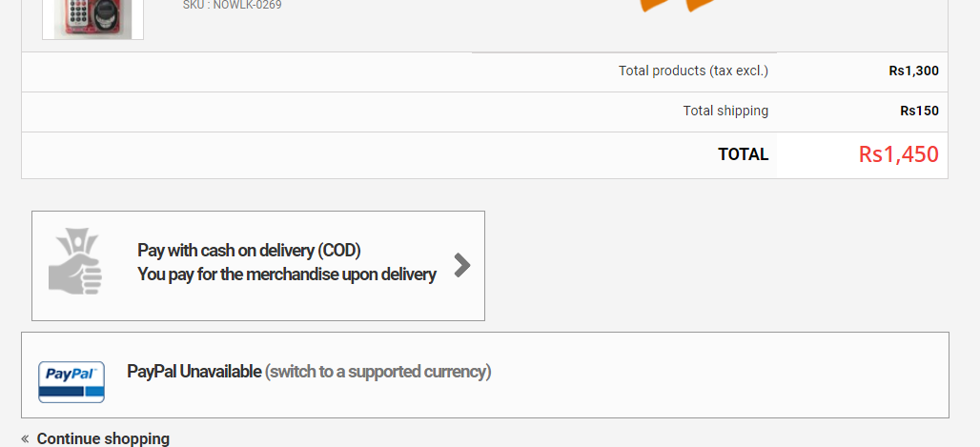
Task: Click the Total shipping label
Action: (x=725, y=111)
